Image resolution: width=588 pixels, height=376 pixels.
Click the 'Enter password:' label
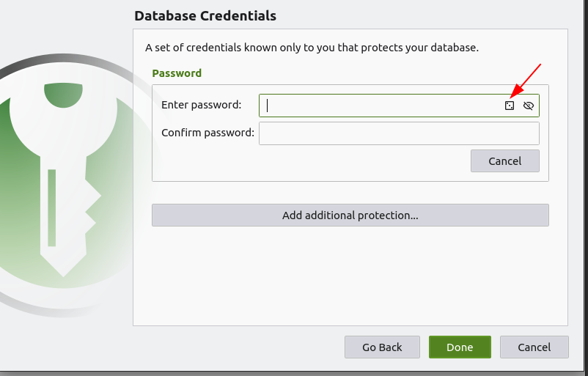click(201, 105)
